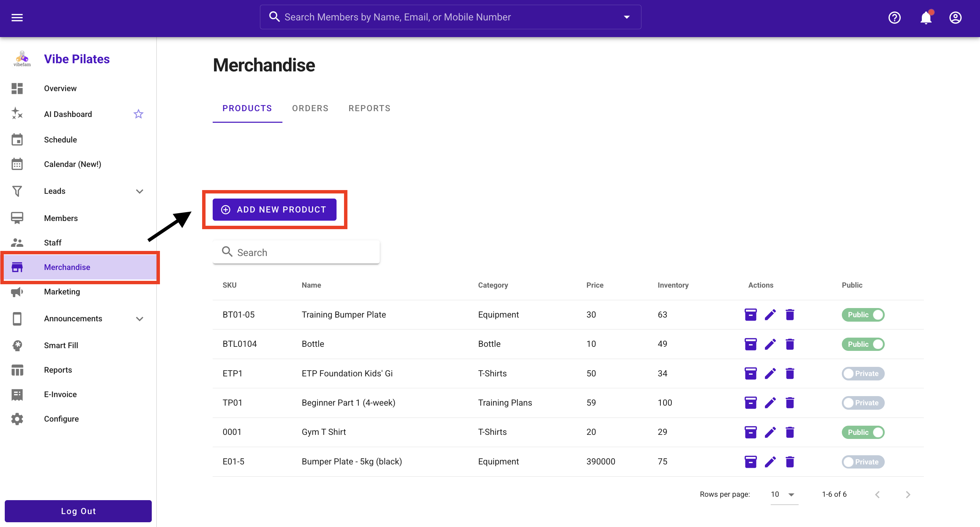Make Beginner Part 1 (4-week) public

(x=863, y=403)
